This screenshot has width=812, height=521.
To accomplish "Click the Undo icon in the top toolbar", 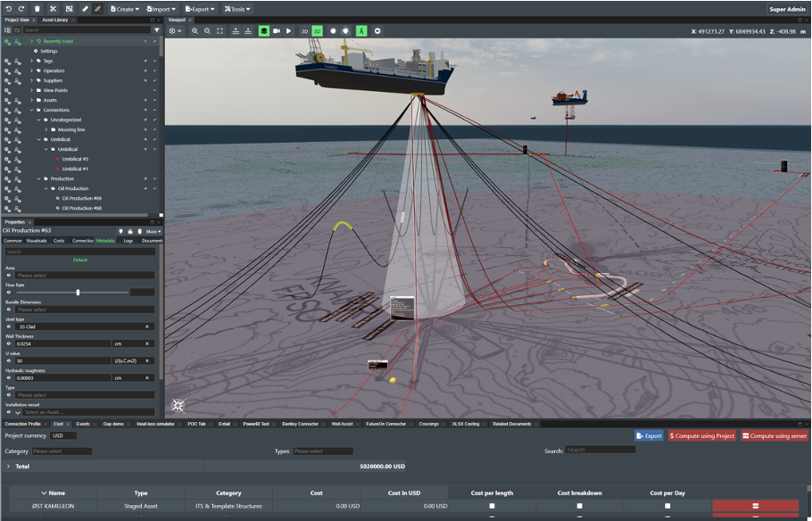I will pyautogui.click(x=9, y=9).
